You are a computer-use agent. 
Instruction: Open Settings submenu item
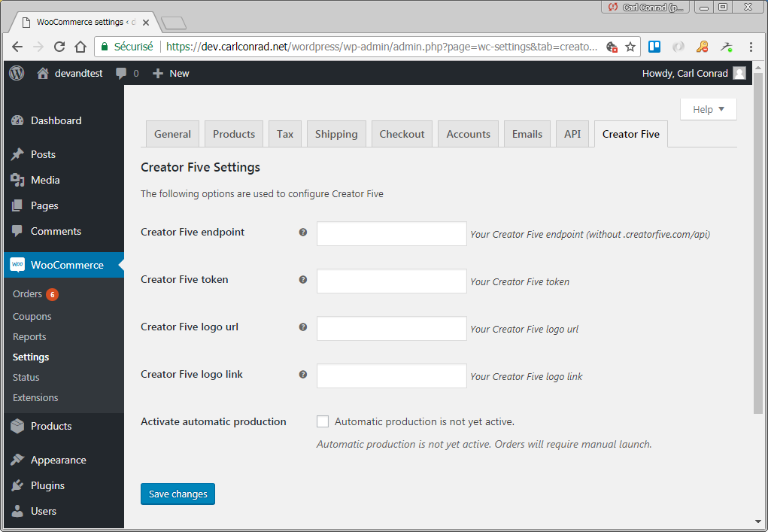[x=31, y=357]
